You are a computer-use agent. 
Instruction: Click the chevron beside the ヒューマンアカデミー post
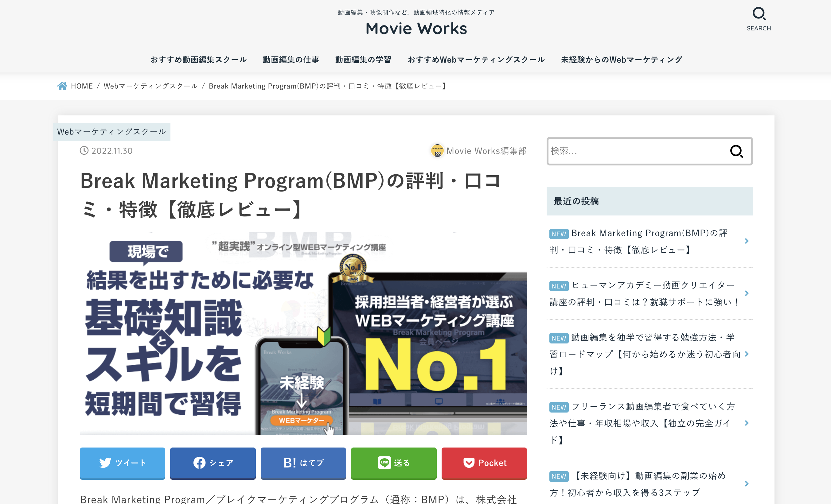pyautogui.click(x=746, y=293)
